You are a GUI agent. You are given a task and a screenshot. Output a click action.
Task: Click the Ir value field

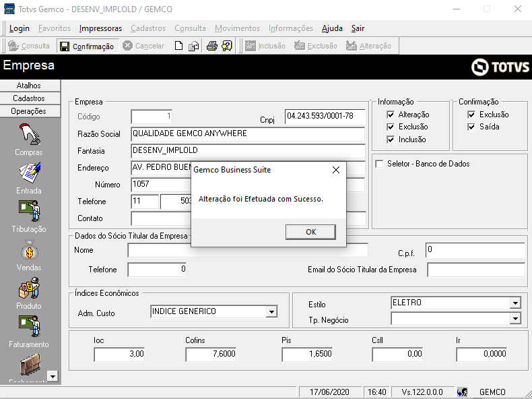tap(481, 355)
